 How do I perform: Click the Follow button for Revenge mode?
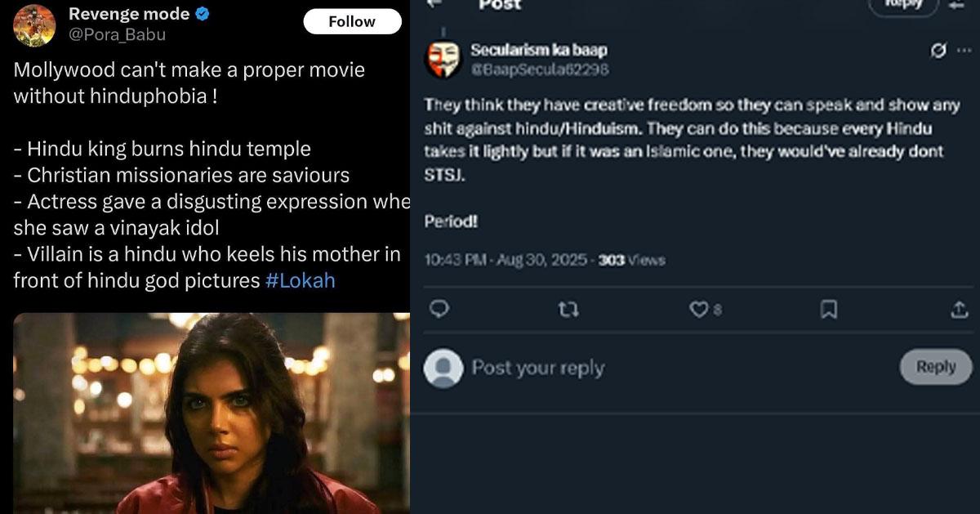coord(352,22)
